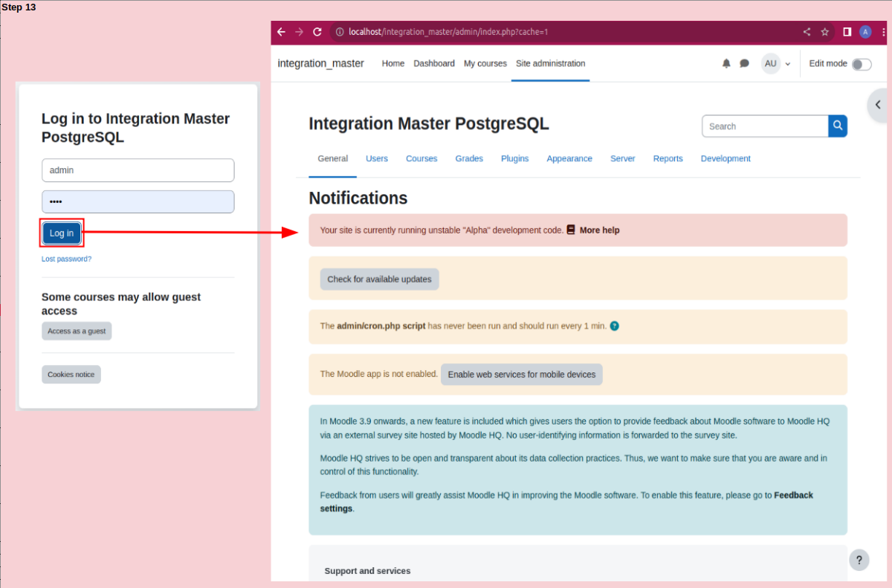Focus the password field
The width and height of the screenshot is (892, 588).
tap(138, 202)
